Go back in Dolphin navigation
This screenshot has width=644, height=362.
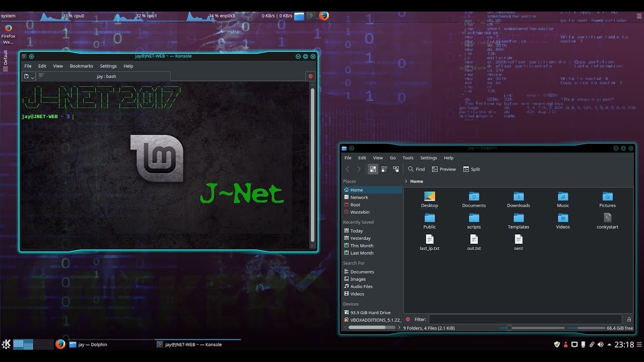pyautogui.click(x=347, y=169)
